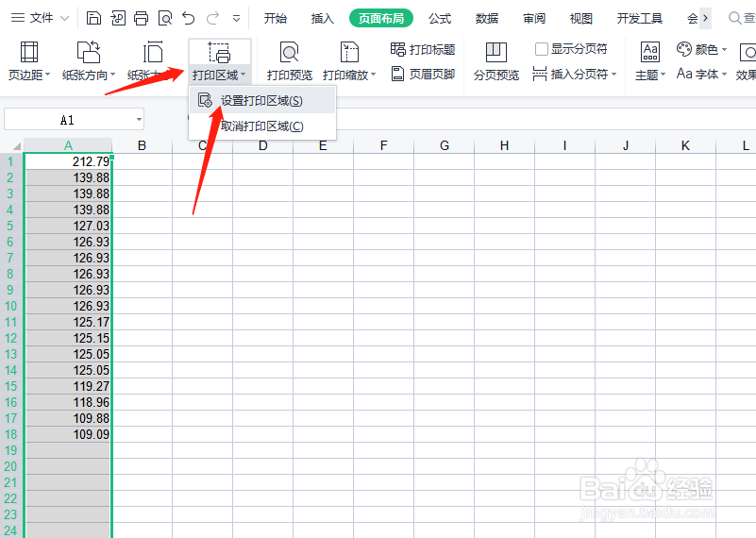Expand the Name Box dropdown arrow
This screenshot has height=538, width=756.
pos(139,120)
